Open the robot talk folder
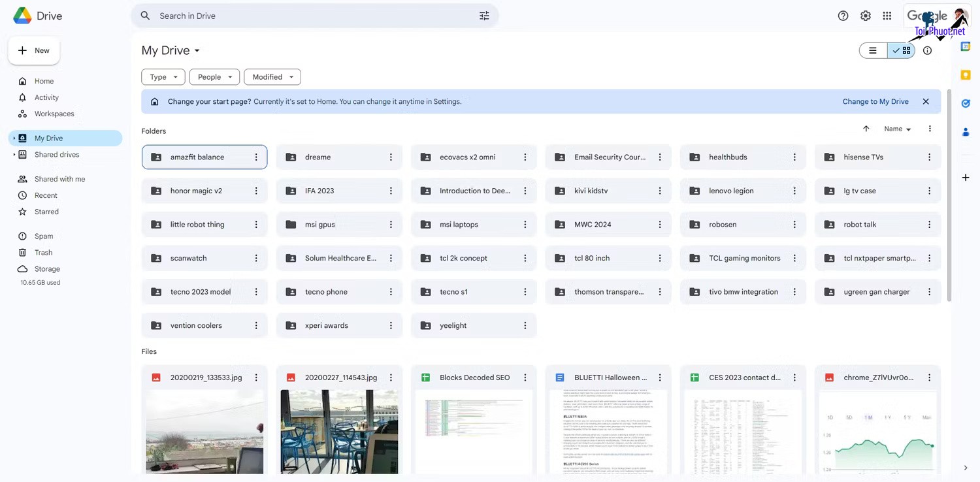Screen dimensions: 980x482 pos(877,225)
